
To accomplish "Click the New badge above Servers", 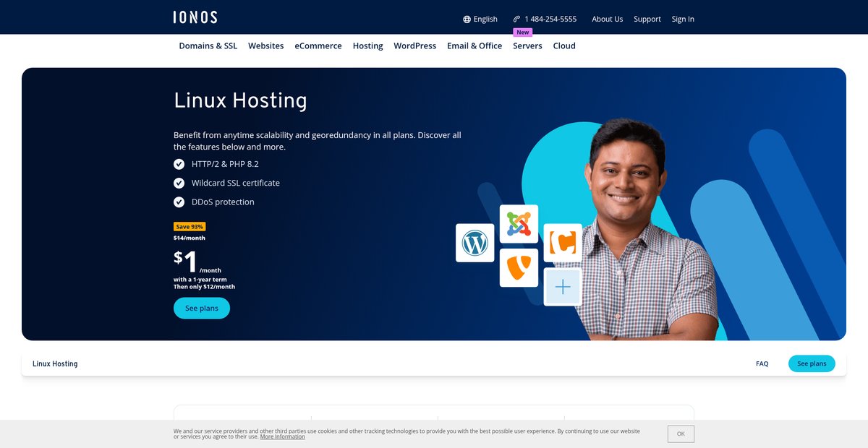I will click(x=523, y=33).
